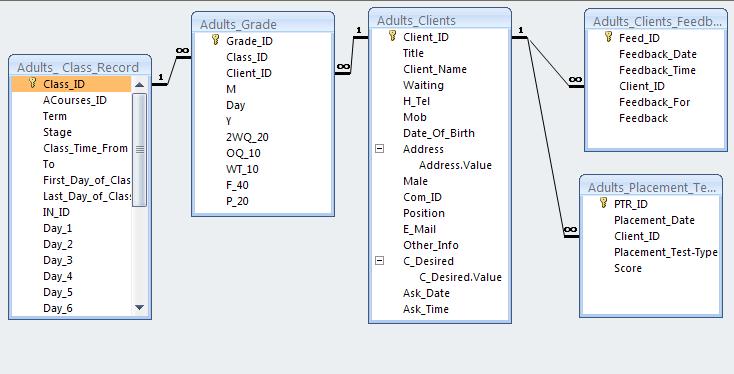The width and height of the screenshot is (734, 374).
Task: Select the Client_Name field
Action: (434, 69)
